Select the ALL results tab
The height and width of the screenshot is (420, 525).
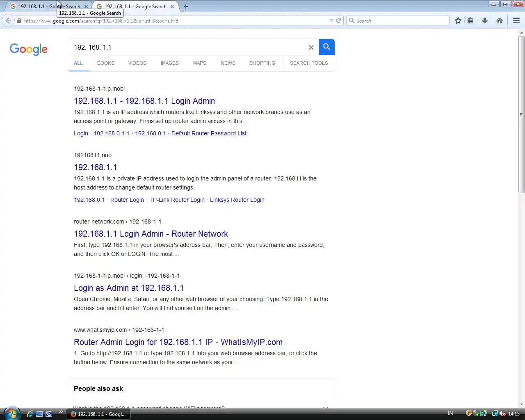(78, 63)
